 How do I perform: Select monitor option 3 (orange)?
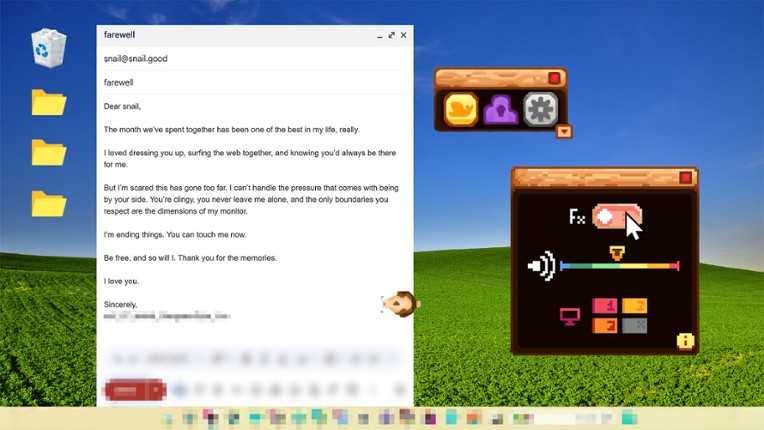tap(605, 325)
